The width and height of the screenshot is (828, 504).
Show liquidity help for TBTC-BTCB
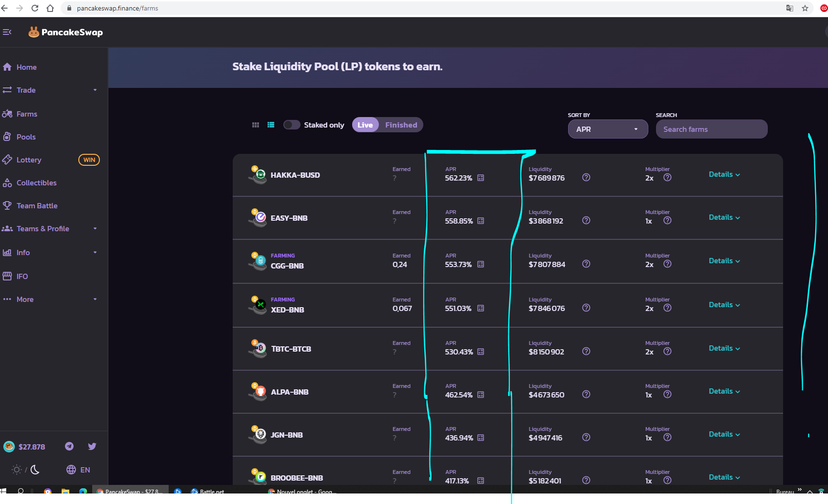pyautogui.click(x=586, y=351)
